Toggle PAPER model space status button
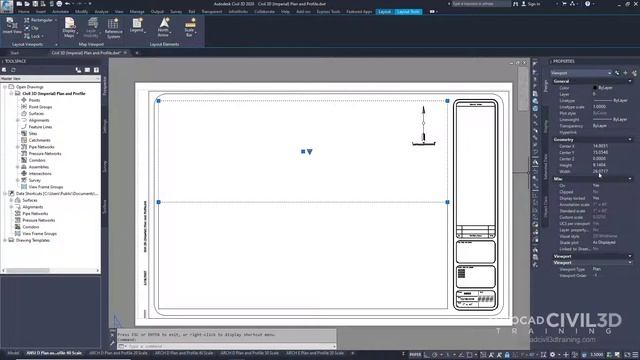The width and height of the screenshot is (640, 360). 415,355
